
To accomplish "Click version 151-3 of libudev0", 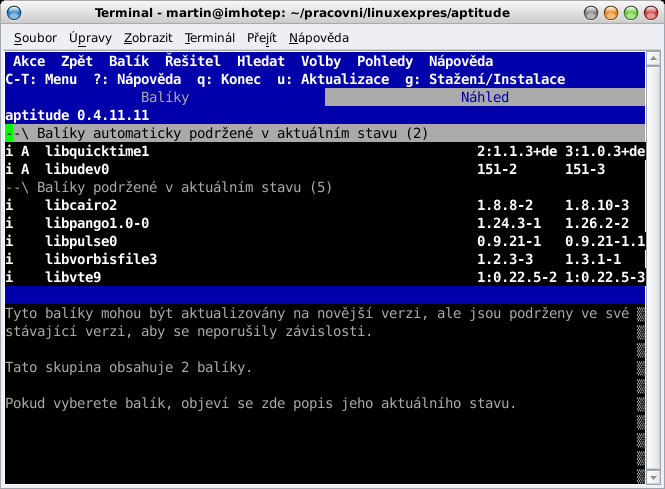I will [x=585, y=169].
